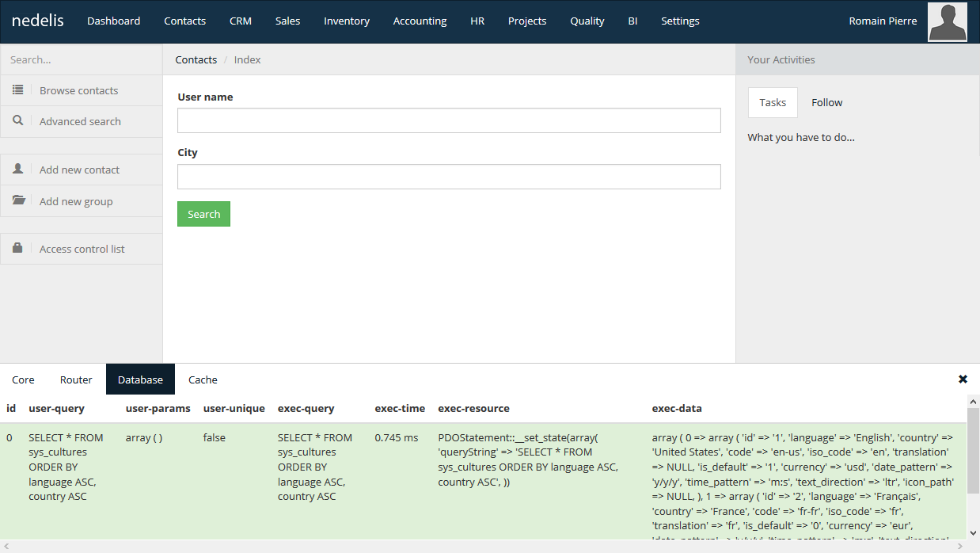Viewport: 980px width, 553px height.
Task: Click the id column header
Action: [11, 409]
